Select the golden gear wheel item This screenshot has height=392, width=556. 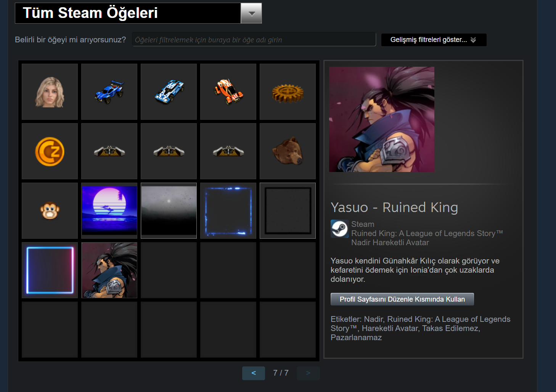pyautogui.click(x=288, y=92)
